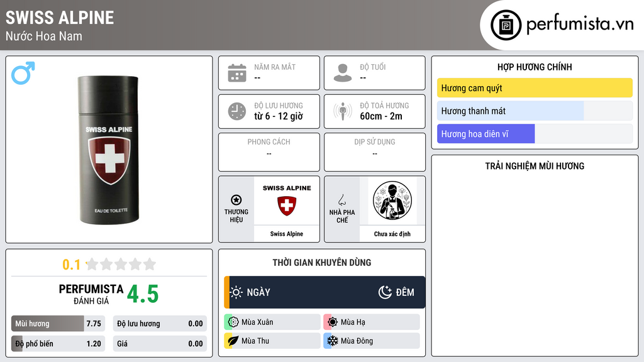Select the Mùa Thu season chip
The height and width of the screenshot is (362, 644).
[x=272, y=341]
